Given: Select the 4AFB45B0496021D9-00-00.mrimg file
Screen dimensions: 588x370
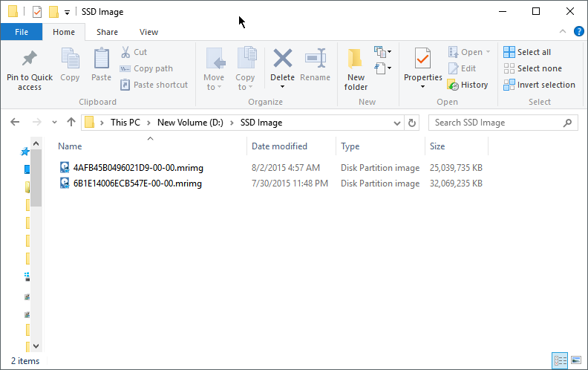Looking at the screenshot, I should 137,168.
